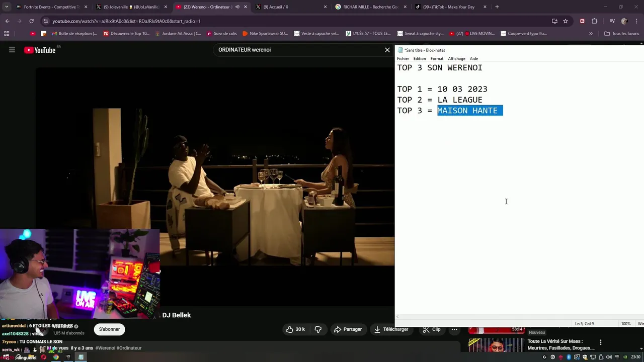
Task: Click Notepad horizontal scrollbar
Action: tap(518, 317)
